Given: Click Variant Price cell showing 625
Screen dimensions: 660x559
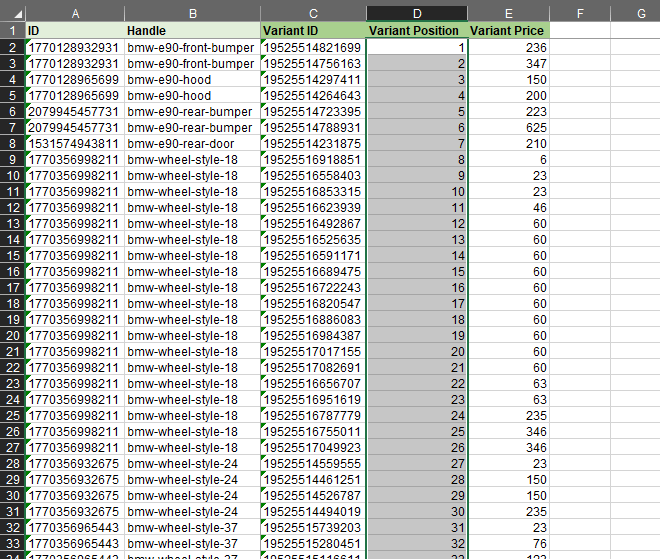Looking at the screenshot, I should click(x=508, y=128).
